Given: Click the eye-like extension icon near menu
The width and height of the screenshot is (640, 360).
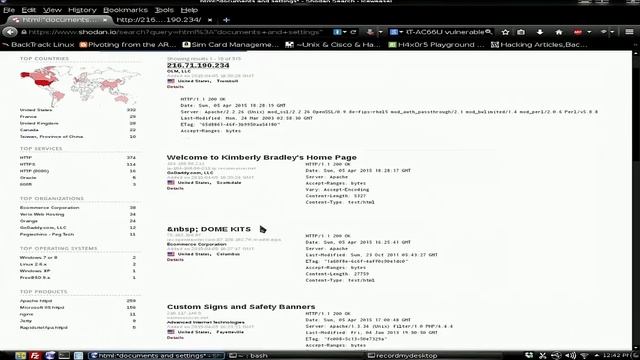Looking at the screenshot, I should coord(604,32).
